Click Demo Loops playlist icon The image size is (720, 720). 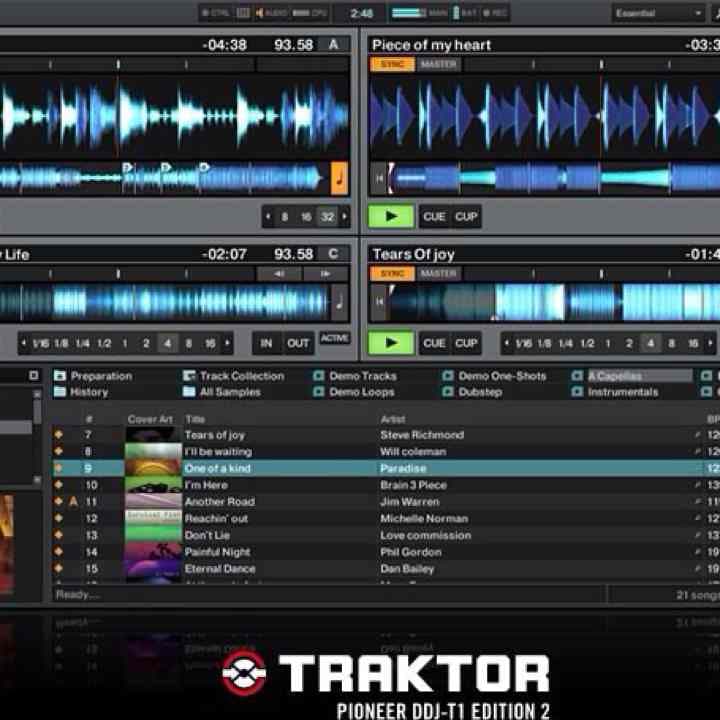318,392
